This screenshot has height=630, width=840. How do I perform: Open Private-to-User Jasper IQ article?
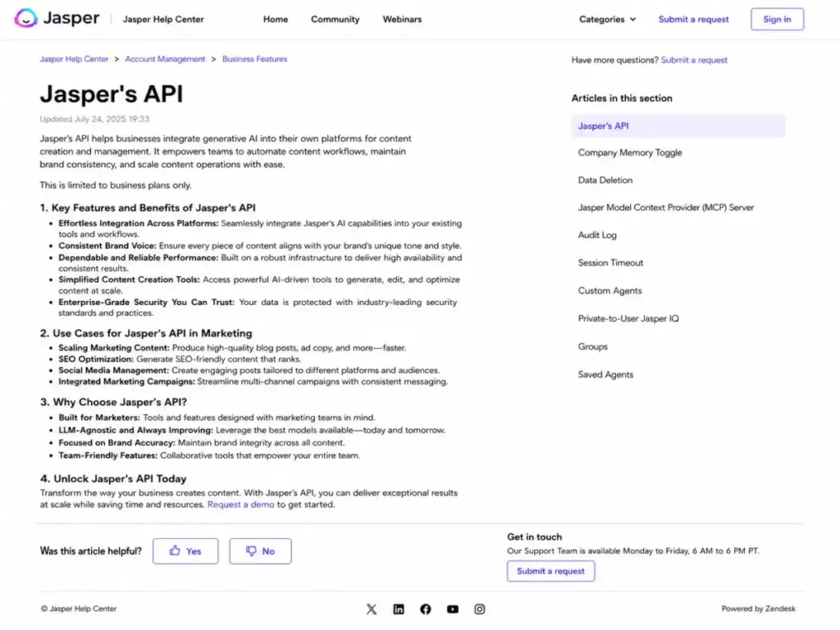[x=628, y=319]
